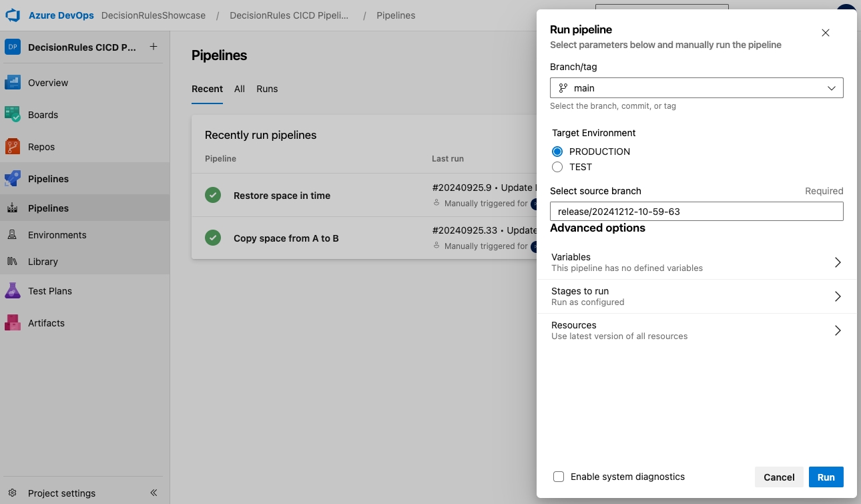Click the source branch input field
Image resolution: width=861 pixels, height=504 pixels.
[x=696, y=212]
